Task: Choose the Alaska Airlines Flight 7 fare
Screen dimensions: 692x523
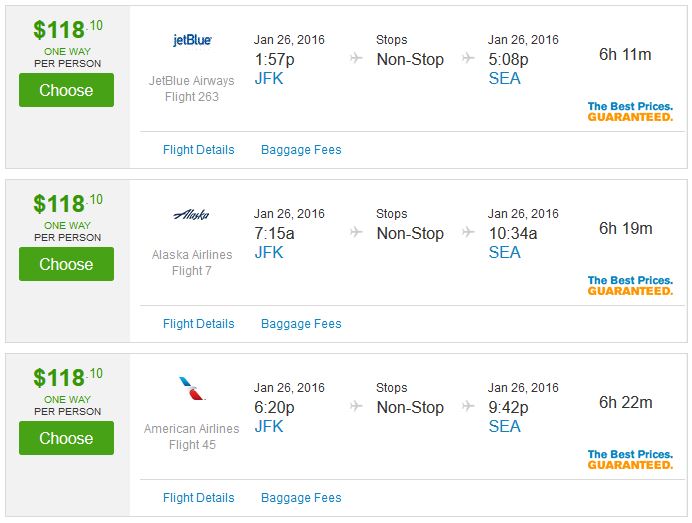Action: (x=66, y=265)
